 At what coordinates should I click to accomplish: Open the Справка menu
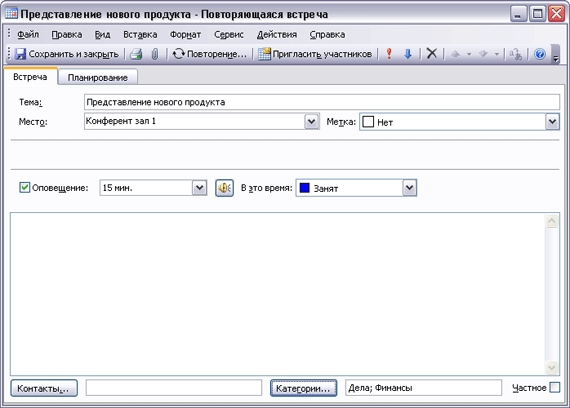pyautogui.click(x=327, y=35)
